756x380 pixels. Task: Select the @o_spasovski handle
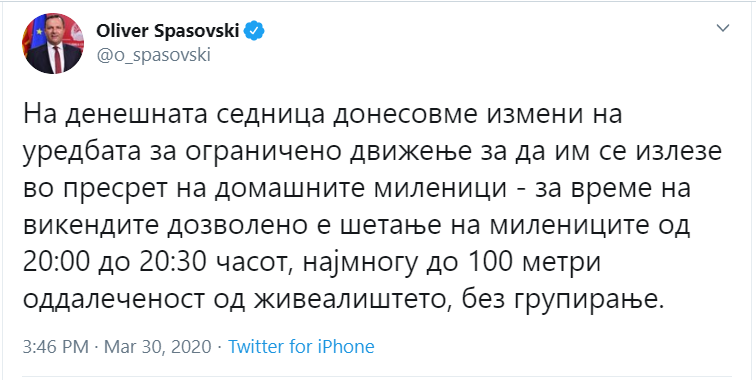coord(153,55)
